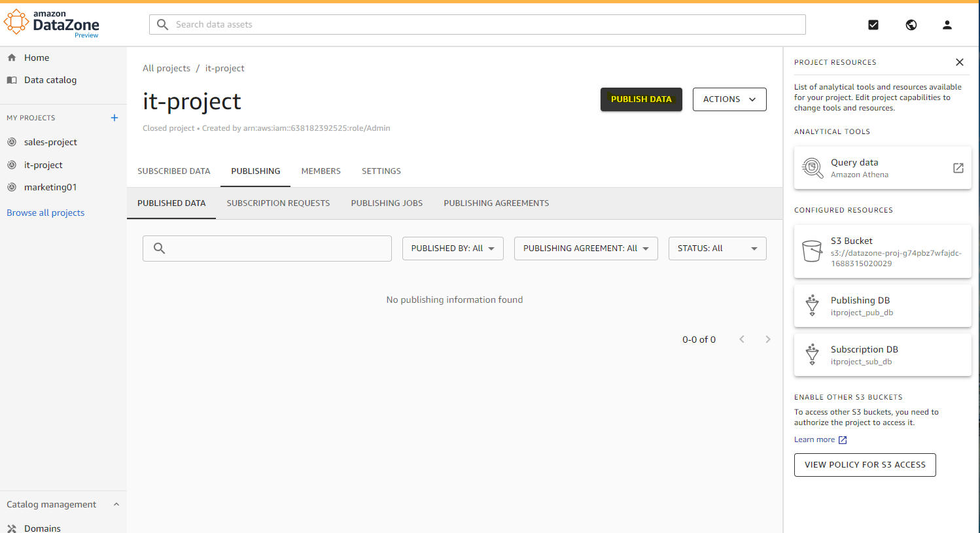This screenshot has height=533, width=980.
Task: Click the S3 Bucket icon
Action: (x=812, y=251)
